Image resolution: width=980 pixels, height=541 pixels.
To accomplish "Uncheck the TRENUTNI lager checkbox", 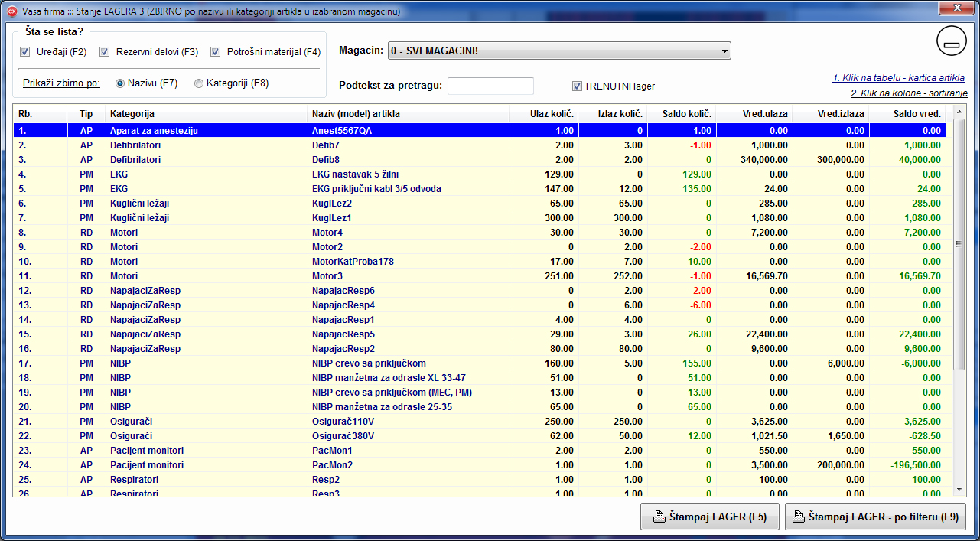I will [578, 86].
